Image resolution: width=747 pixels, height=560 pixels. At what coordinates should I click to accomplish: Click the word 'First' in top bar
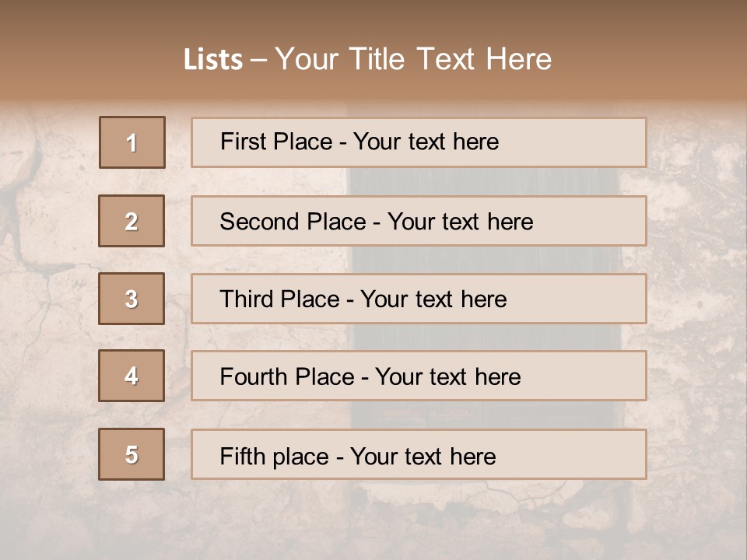(242, 142)
